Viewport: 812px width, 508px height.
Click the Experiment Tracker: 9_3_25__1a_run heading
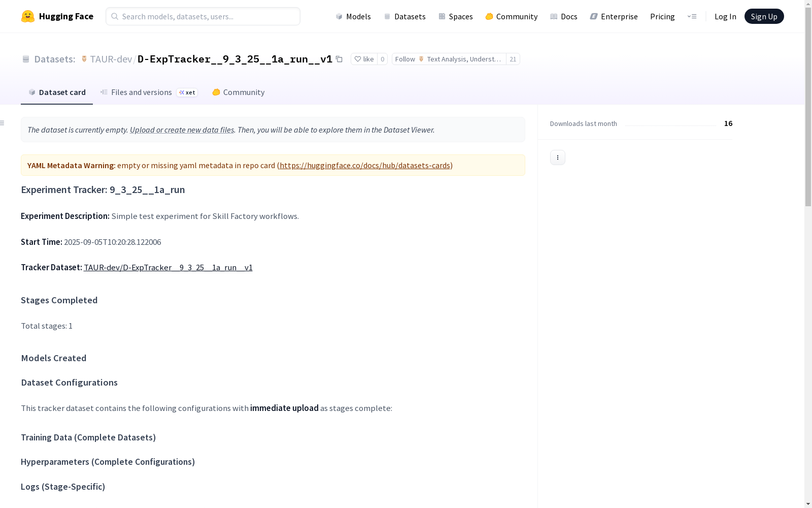click(103, 189)
